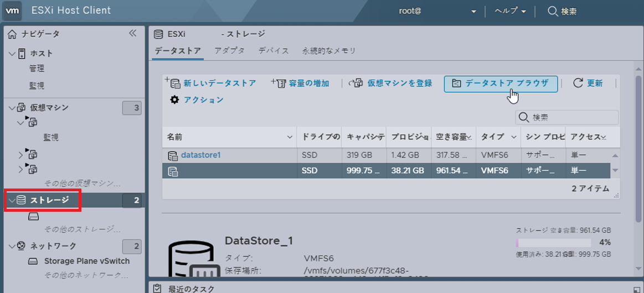Screen dimensions: 644x293
Task: Open the Type (タイプ) column dropdown
Action: [514, 137]
